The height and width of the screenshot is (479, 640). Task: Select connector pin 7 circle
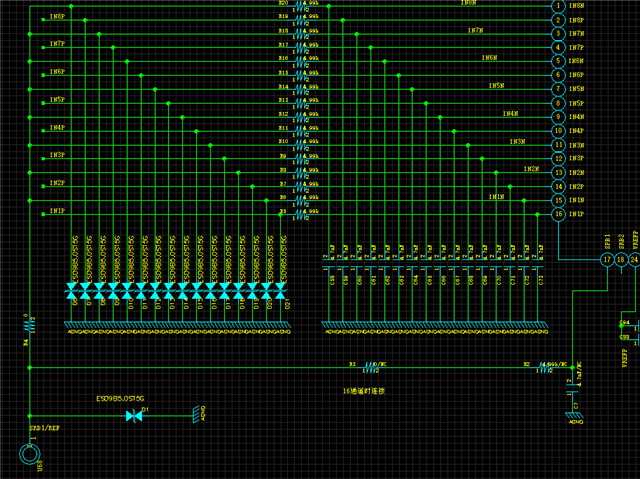point(558,89)
